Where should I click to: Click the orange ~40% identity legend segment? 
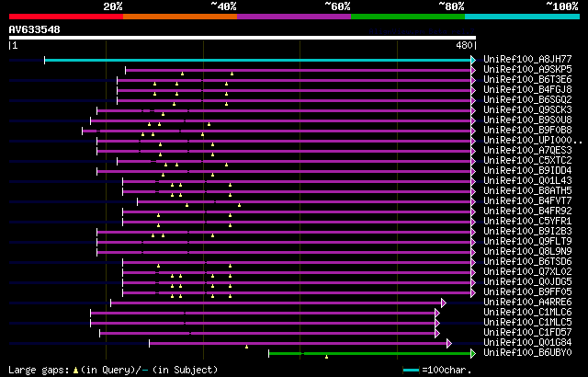(180, 17)
